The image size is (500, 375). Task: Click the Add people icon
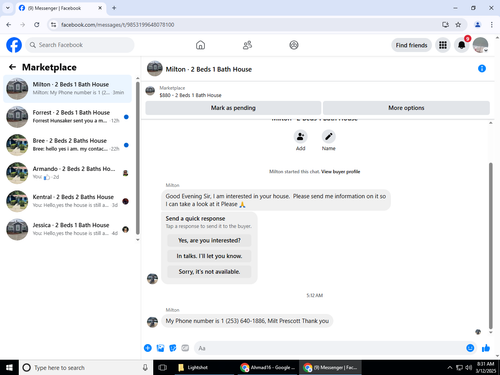(300, 137)
